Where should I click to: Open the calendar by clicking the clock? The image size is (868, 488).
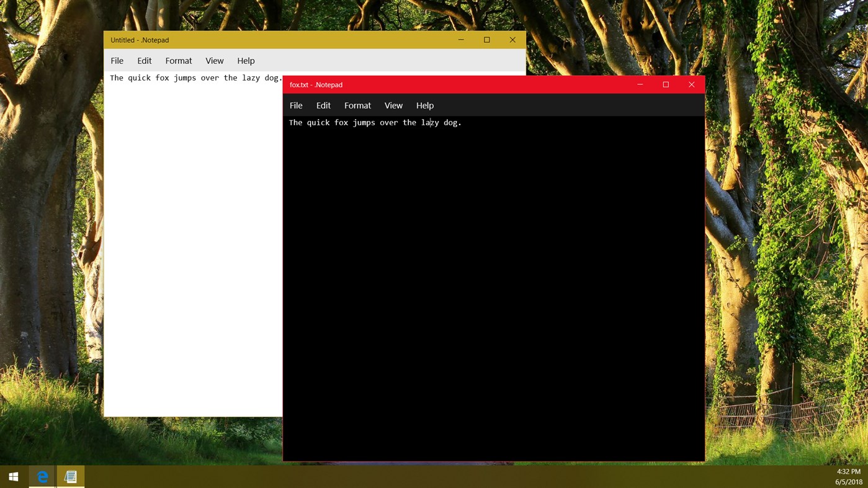click(848, 476)
